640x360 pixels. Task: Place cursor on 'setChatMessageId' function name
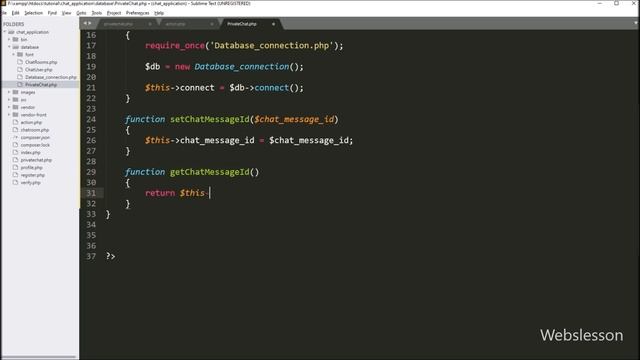[210, 119]
